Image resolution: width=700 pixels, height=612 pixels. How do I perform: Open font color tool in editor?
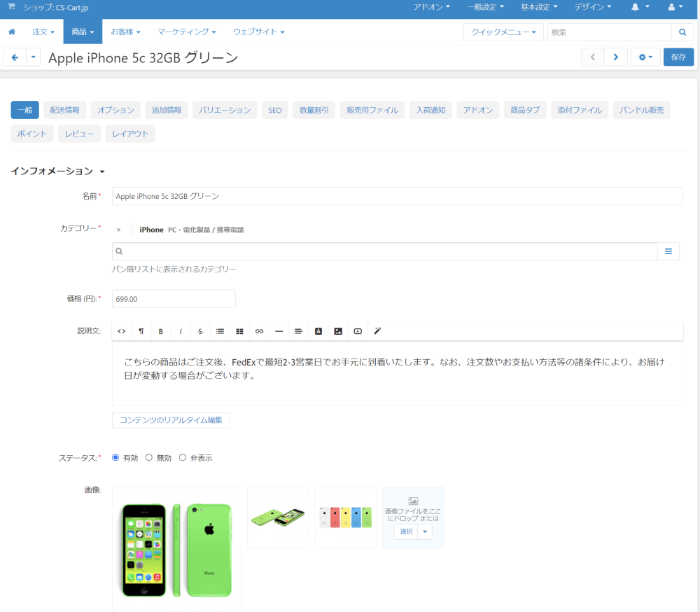(x=318, y=331)
